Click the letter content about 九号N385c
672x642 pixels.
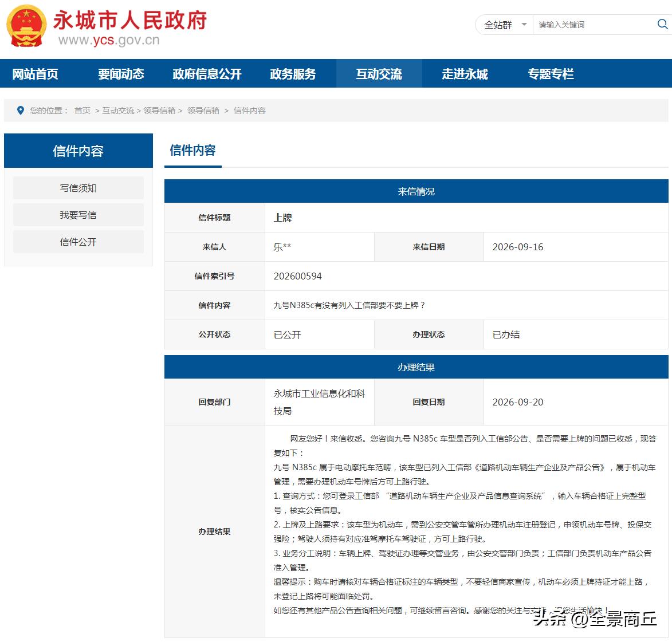349,305
